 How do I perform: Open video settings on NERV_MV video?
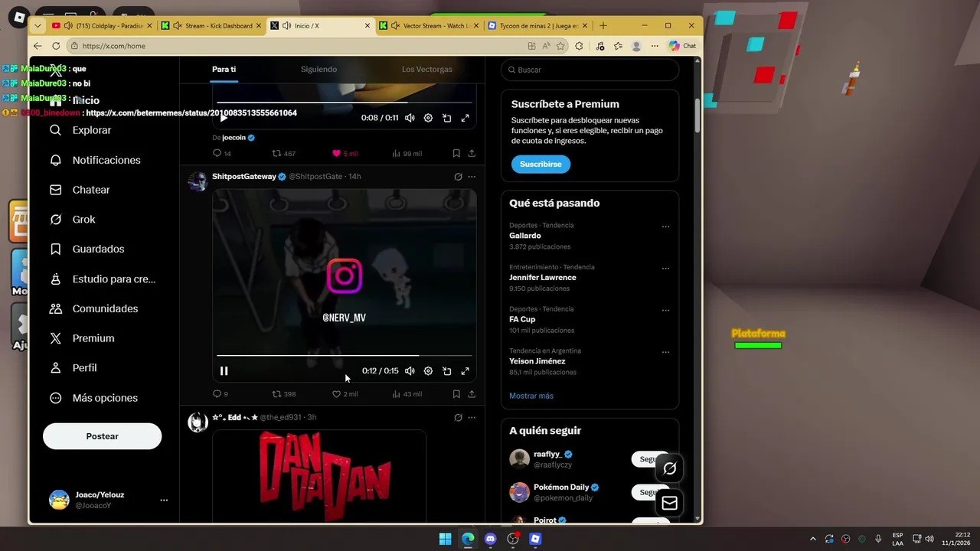(428, 371)
